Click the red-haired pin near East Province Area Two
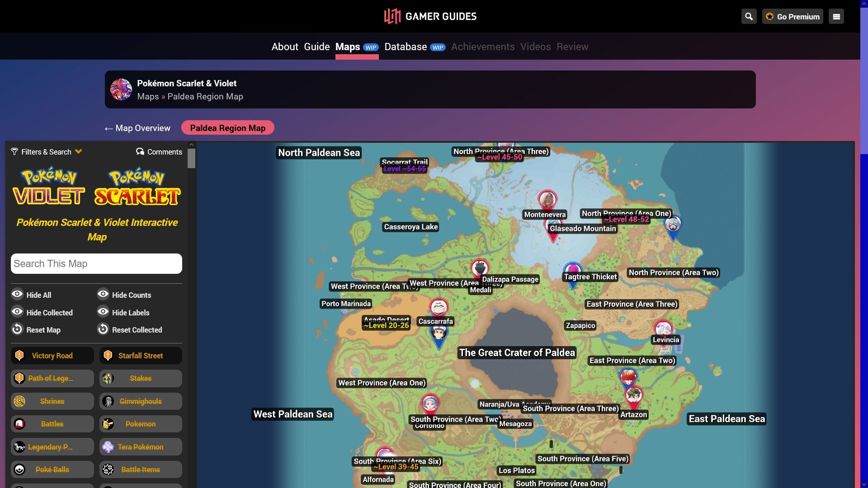 [x=628, y=377]
